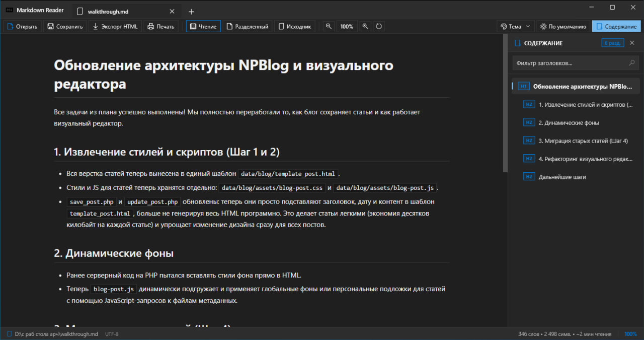644x340 pixels.
Task: Jump to H1 Обновление архитектуры NPBlo… in contents
Action: [576, 86]
